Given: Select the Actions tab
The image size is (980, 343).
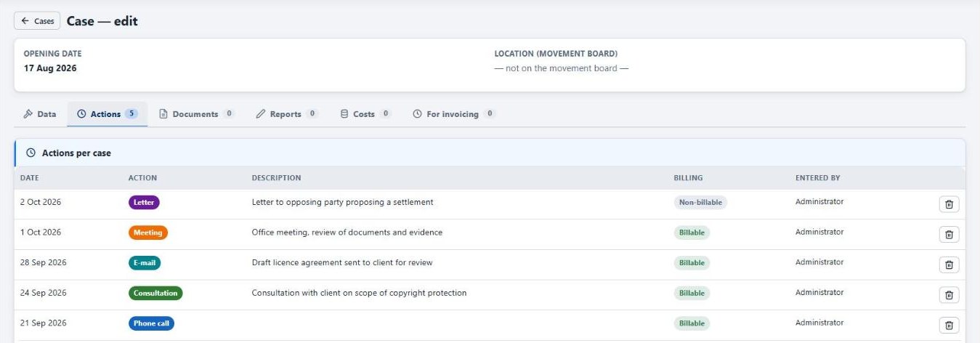Looking at the screenshot, I should click(108, 114).
